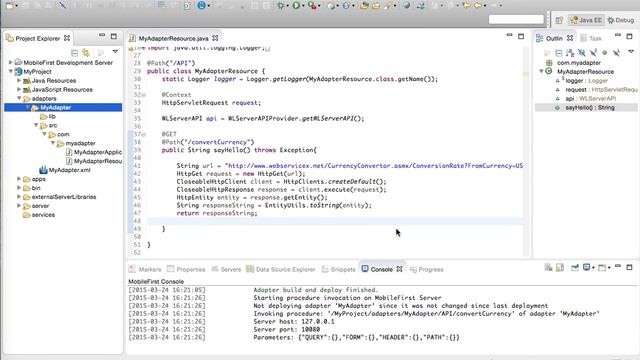
Task: Collapse the MyProject tree node
Action: tap(11, 71)
